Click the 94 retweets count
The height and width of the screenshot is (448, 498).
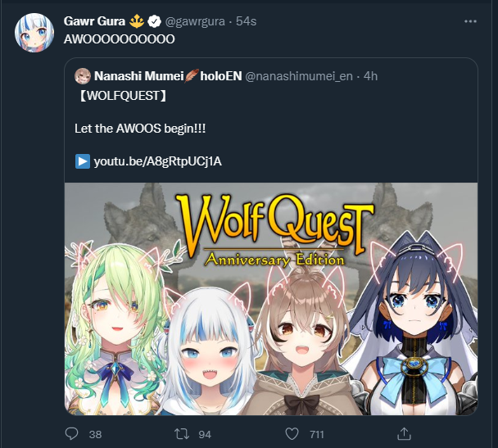coord(205,434)
